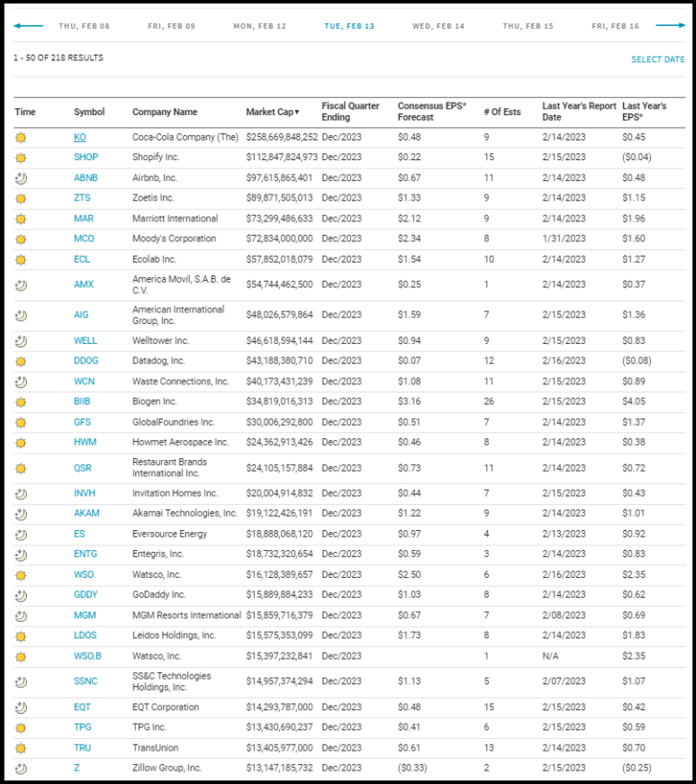696x784 pixels.
Task: Open the SELECT DATE picker link
Action: pyautogui.click(x=658, y=59)
